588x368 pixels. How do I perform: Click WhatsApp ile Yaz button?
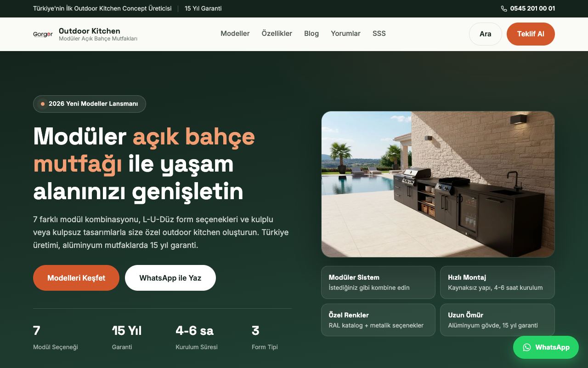(x=170, y=278)
